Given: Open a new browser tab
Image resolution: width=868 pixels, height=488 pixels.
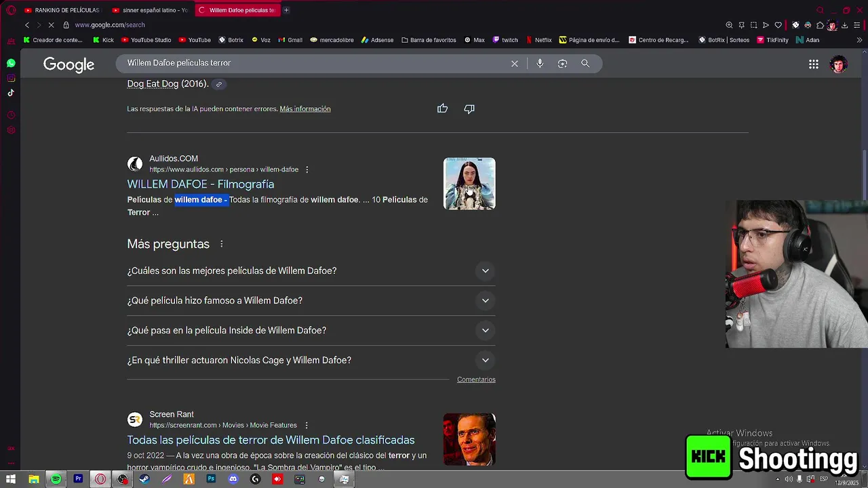Looking at the screenshot, I should (286, 10).
